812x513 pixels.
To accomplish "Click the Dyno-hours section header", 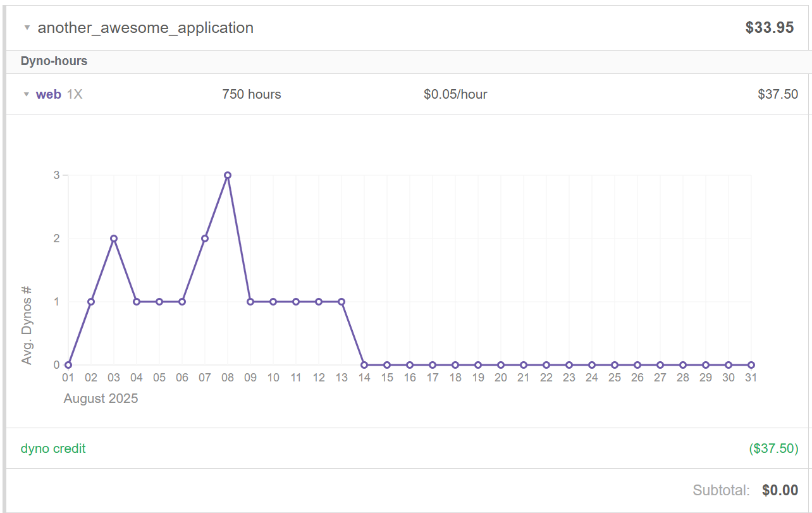I will 54,61.
